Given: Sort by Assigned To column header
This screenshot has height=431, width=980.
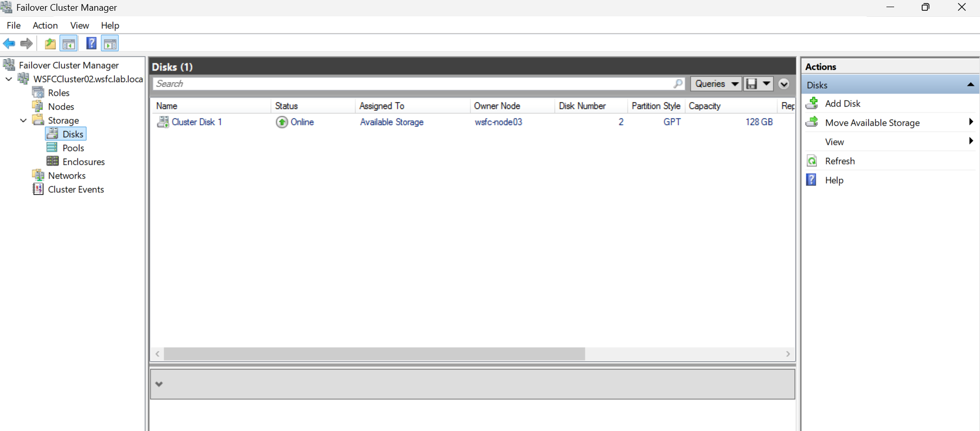Looking at the screenshot, I should coord(413,106).
